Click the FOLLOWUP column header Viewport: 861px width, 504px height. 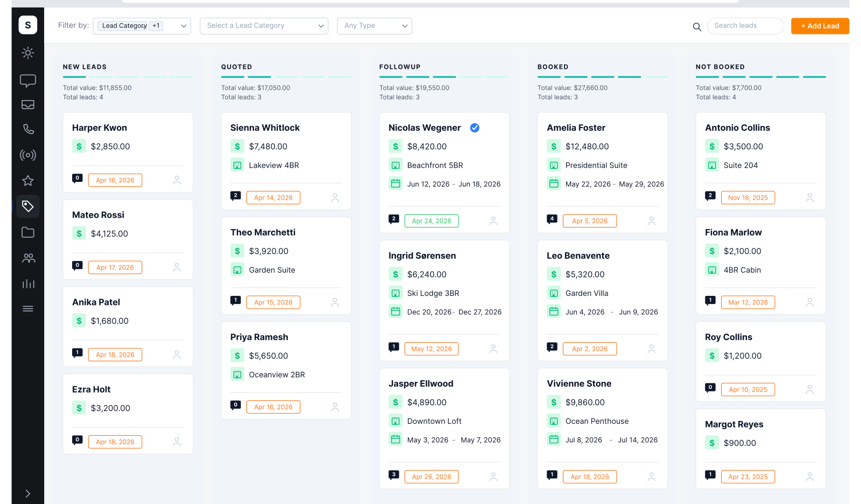[x=400, y=67]
